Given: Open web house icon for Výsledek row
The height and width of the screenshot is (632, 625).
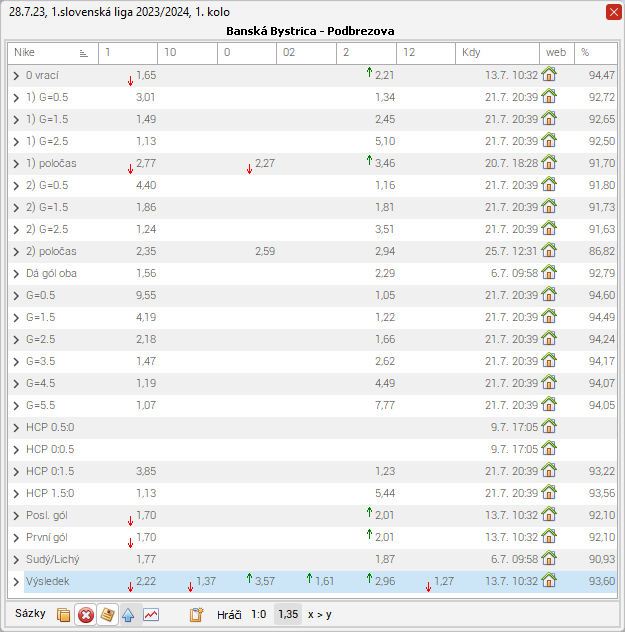Looking at the screenshot, I should click(x=549, y=581).
